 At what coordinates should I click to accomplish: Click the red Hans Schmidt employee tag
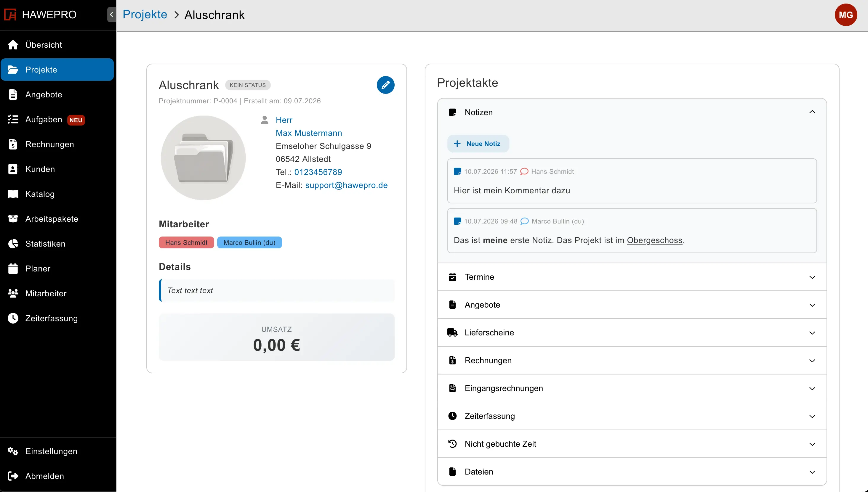point(186,243)
